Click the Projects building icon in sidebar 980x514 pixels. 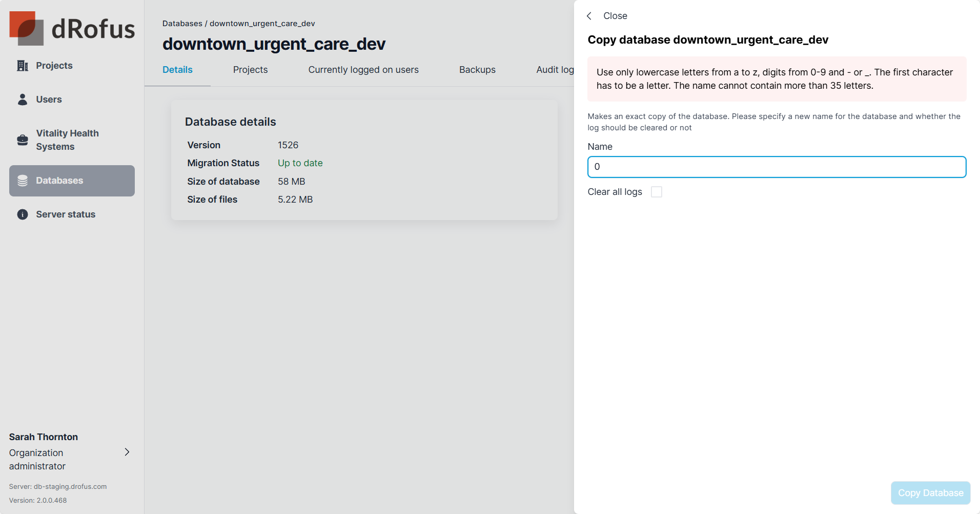point(23,66)
